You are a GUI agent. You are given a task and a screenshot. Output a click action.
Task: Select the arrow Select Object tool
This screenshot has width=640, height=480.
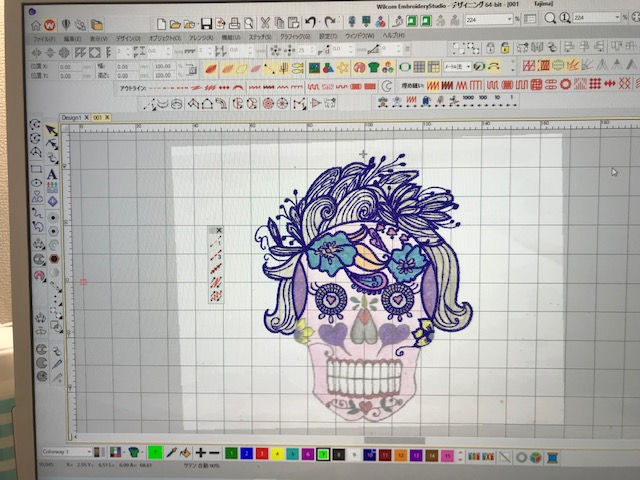[51, 130]
